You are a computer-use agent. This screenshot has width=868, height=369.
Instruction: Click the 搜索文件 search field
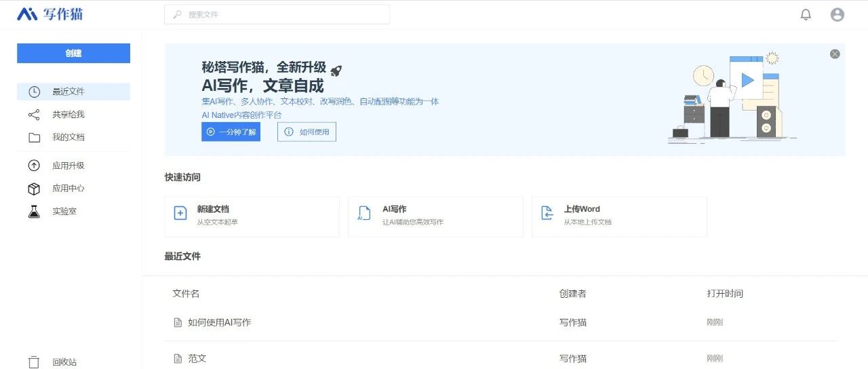pos(277,14)
